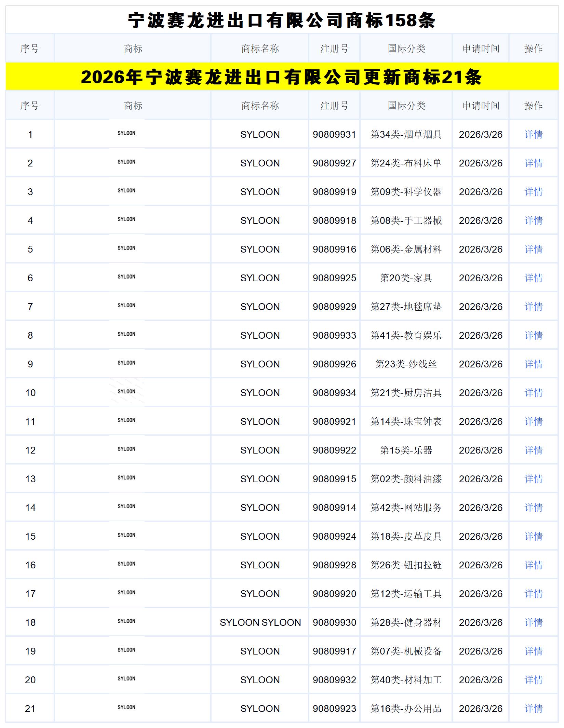
Task: Select SYLOON trademark image in row 14
Action: pos(126,507)
